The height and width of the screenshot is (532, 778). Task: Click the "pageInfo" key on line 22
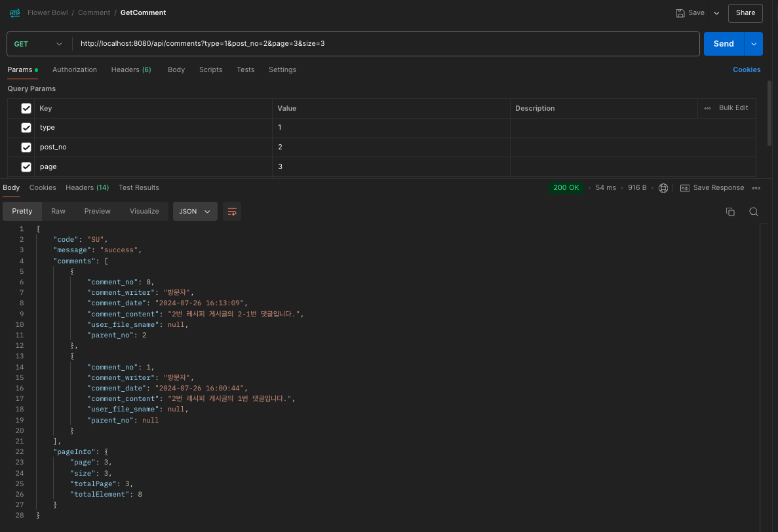pyautogui.click(x=74, y=451)
